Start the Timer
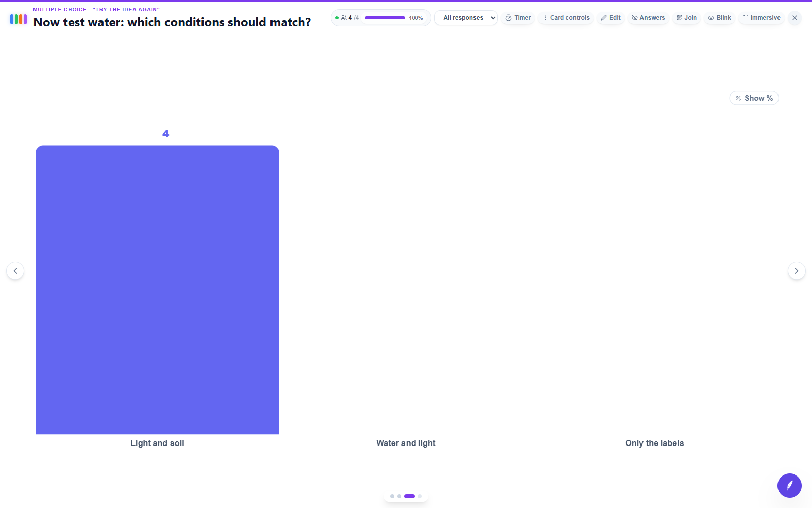 click(x=518, y=18)
